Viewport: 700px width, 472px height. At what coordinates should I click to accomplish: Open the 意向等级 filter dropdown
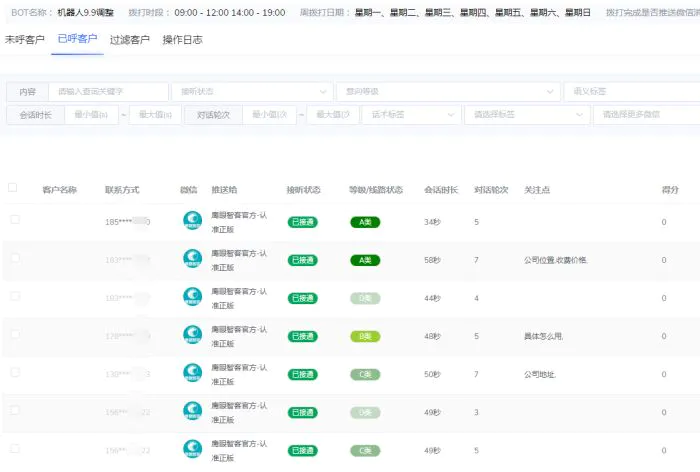click(x=446, y=91)
